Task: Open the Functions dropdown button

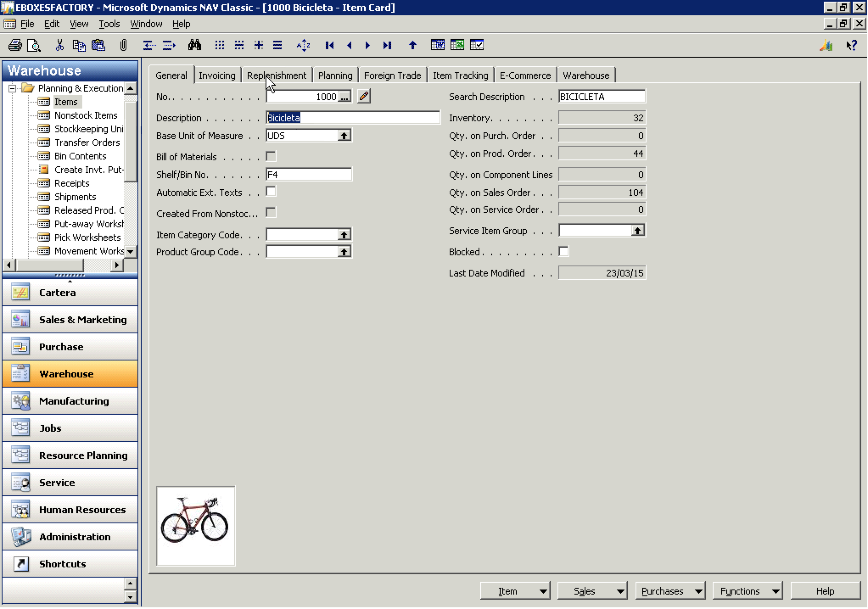Action: (x=748, y=591)
